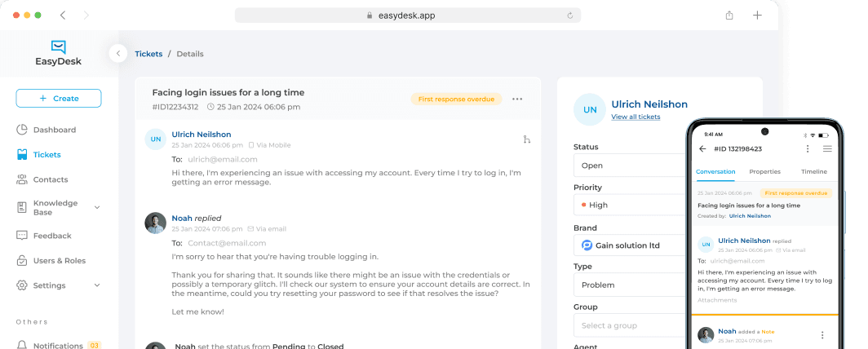
Task: Go to Tickets breadcrumb link
Action: tap(148, 54)
